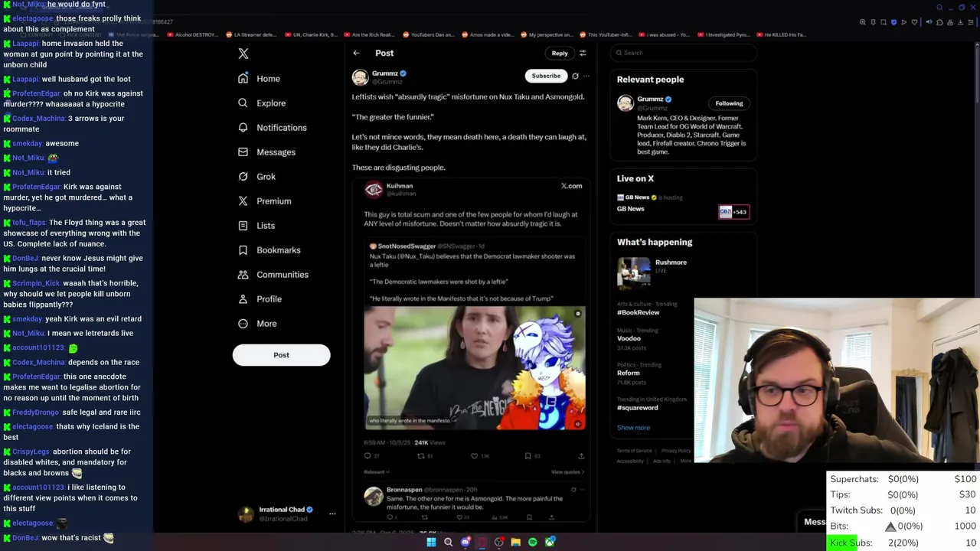Viewport: 980px width, 551px height.
Task: Open Grok from the sidebar
Action: [x=256, y=177]
